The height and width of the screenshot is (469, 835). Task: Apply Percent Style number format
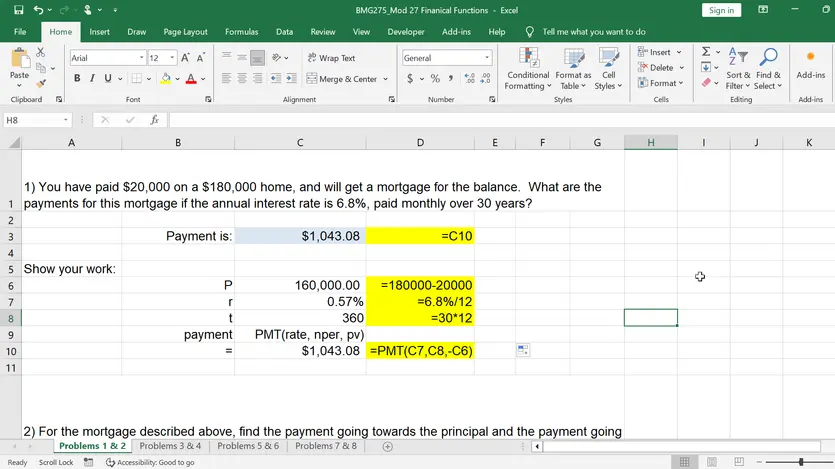pyautogui.click(x=436, y=78)
